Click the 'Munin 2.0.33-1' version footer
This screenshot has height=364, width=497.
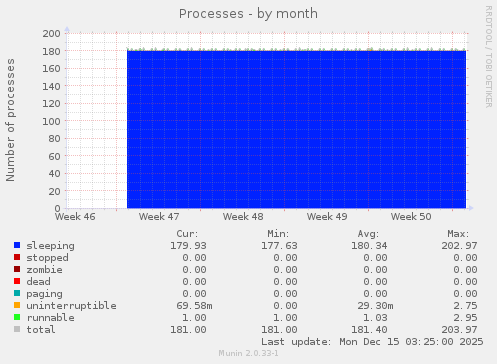click(248, 353)
